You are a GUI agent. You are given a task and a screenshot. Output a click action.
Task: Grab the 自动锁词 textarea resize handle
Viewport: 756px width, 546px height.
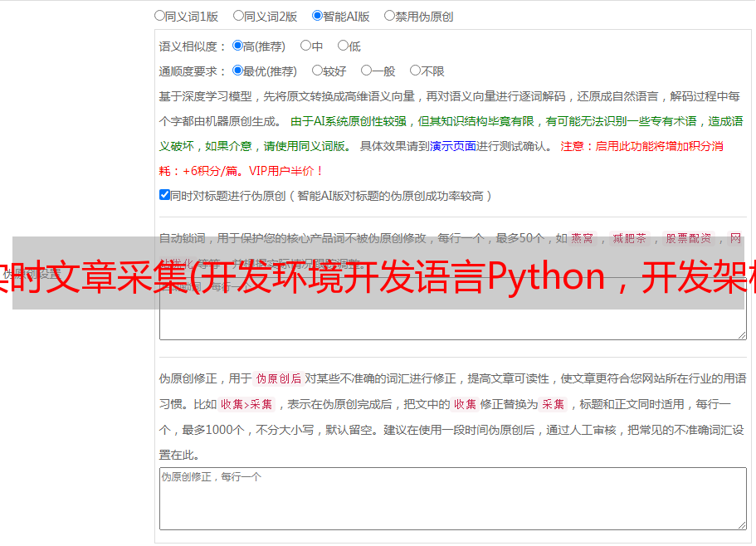pyautogui.click(x=741, y=334)
